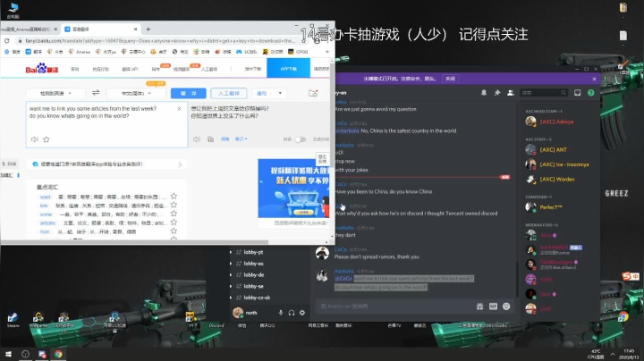This screenshot has height=361, width=644.
Task: Reload the Baidu Translate page in browser
Action: point(6,40)
